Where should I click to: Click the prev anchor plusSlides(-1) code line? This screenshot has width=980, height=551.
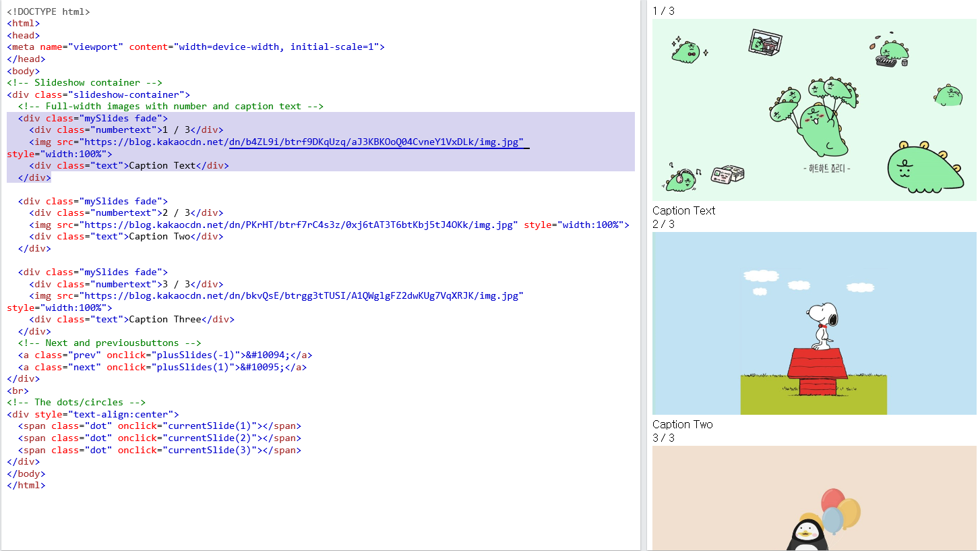pyautogui.click(x=165, y=355)
